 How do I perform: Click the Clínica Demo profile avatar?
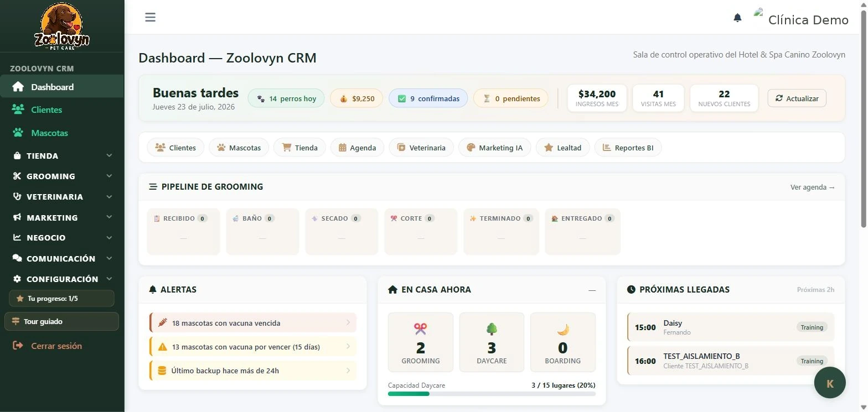pos(758,13)
